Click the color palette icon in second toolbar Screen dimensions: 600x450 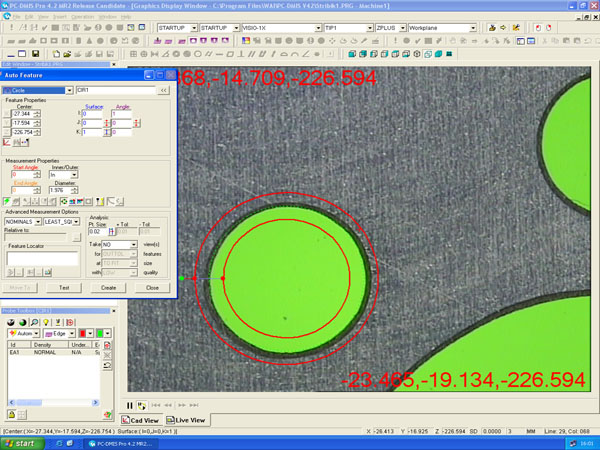(246, 41)
